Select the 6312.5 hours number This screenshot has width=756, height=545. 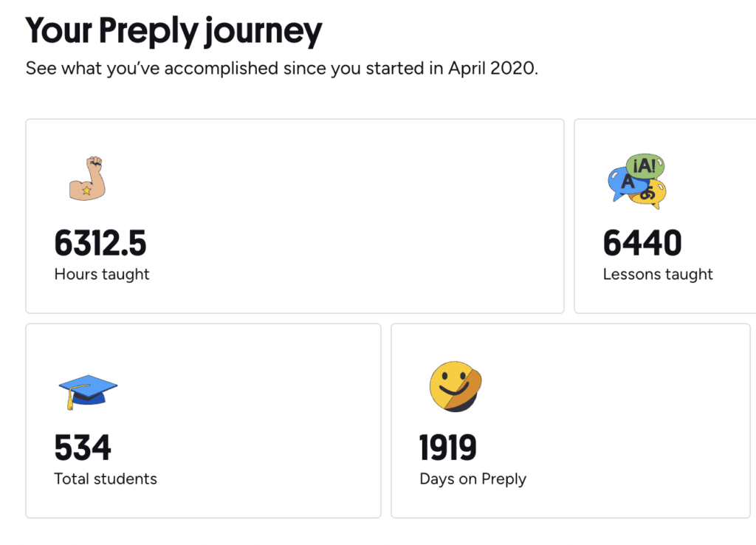tap(100, 243)
